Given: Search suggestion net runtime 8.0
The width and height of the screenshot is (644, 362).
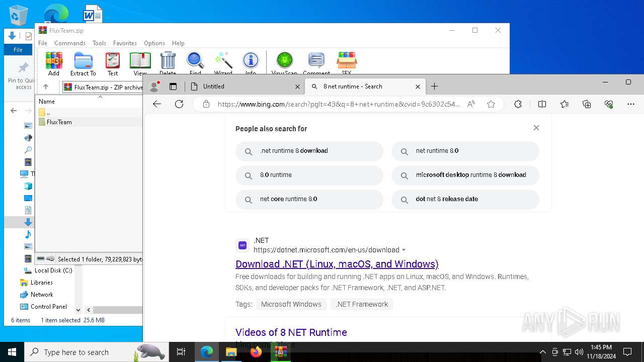Looking at the screenshot, I should [x=465, y=151].
